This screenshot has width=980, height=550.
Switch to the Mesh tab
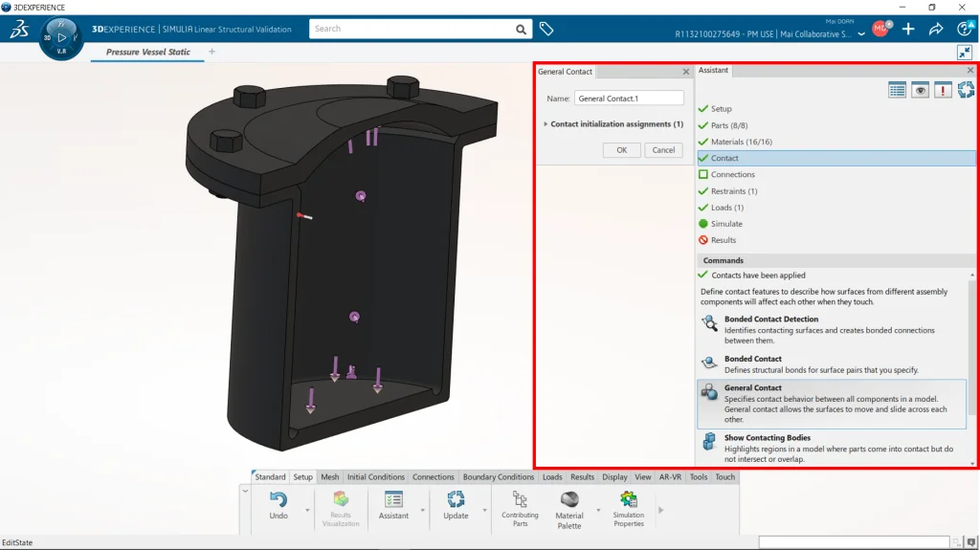coord(329,477)
